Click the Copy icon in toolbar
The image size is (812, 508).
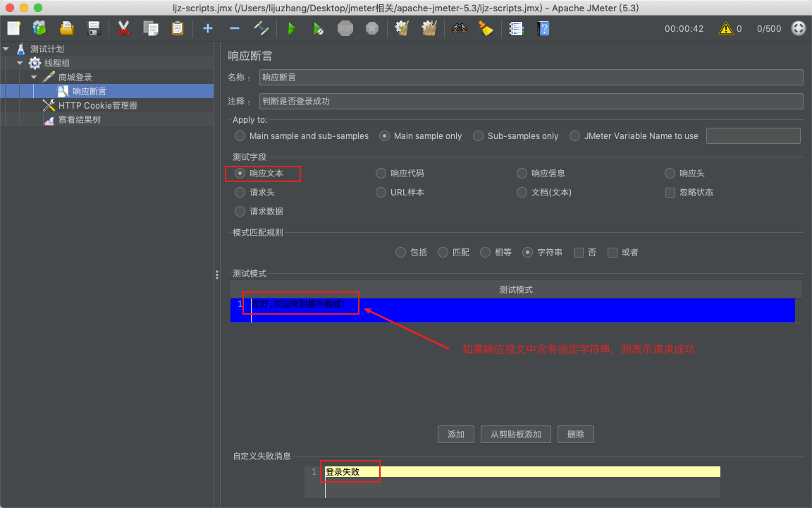[151, 28]
